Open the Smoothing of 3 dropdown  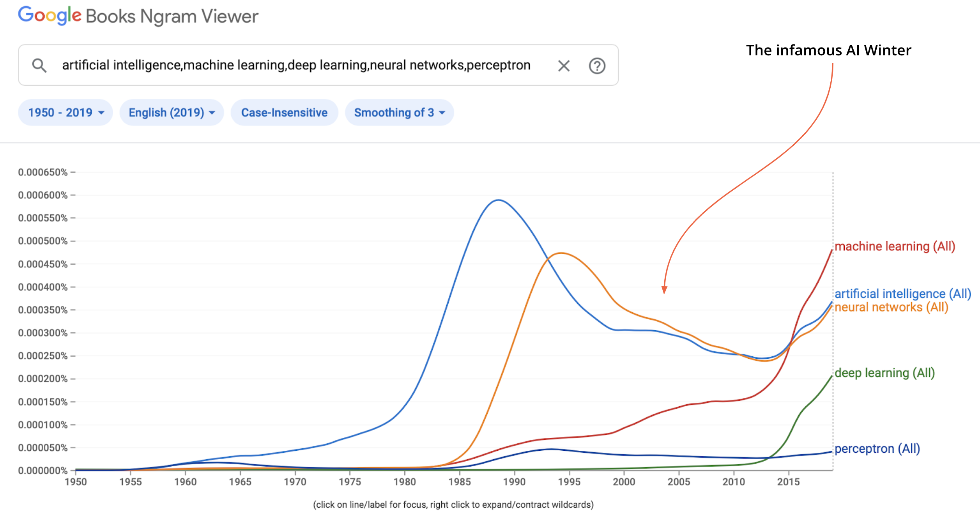point(399,113)
